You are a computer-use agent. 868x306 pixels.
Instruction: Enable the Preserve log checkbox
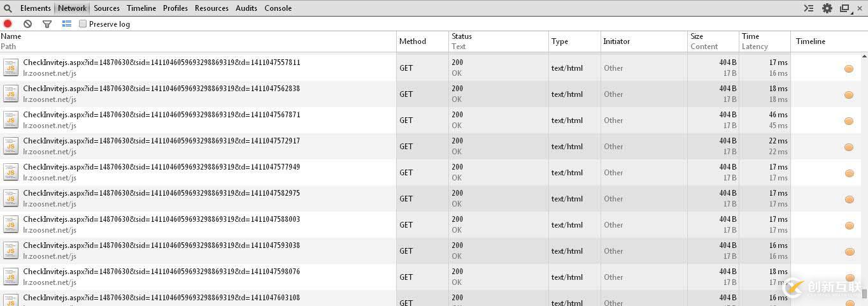point(83,24)
